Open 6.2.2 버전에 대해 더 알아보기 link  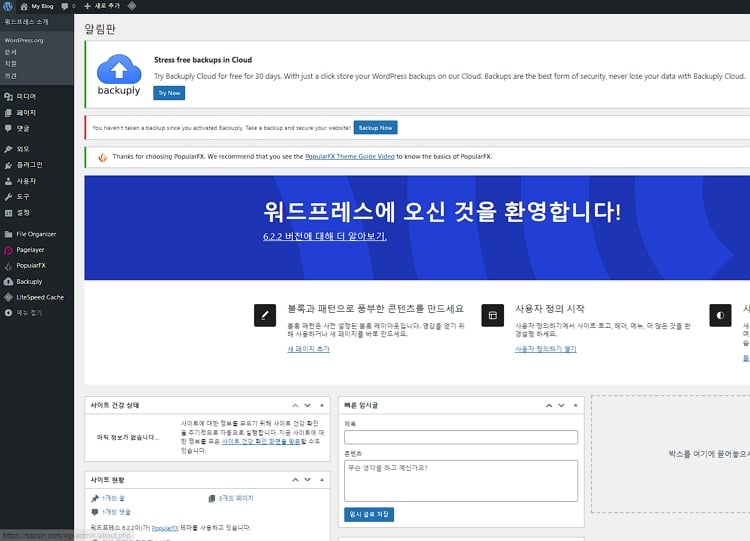coord(325,236)
